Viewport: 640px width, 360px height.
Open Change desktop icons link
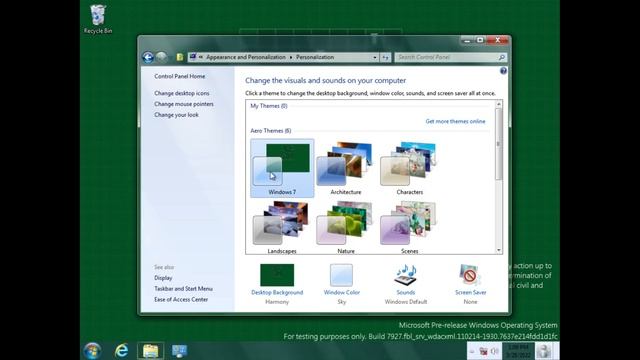[182, 93]
